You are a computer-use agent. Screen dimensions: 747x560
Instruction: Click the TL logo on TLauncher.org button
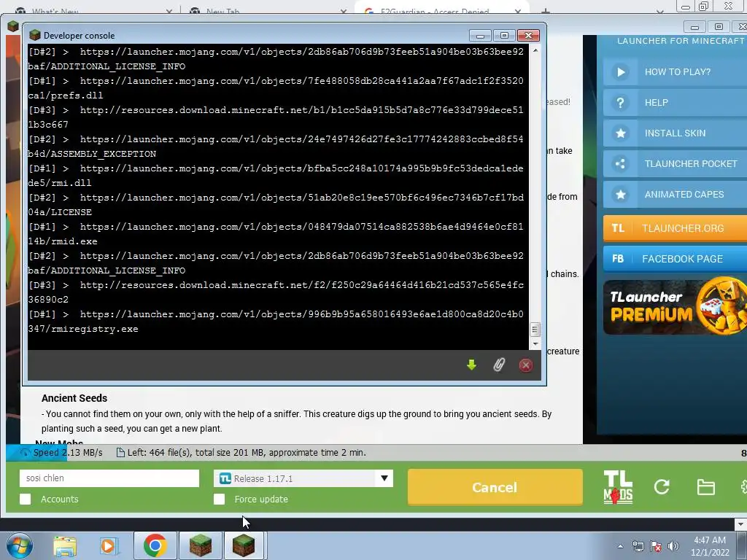pos(618,228)
